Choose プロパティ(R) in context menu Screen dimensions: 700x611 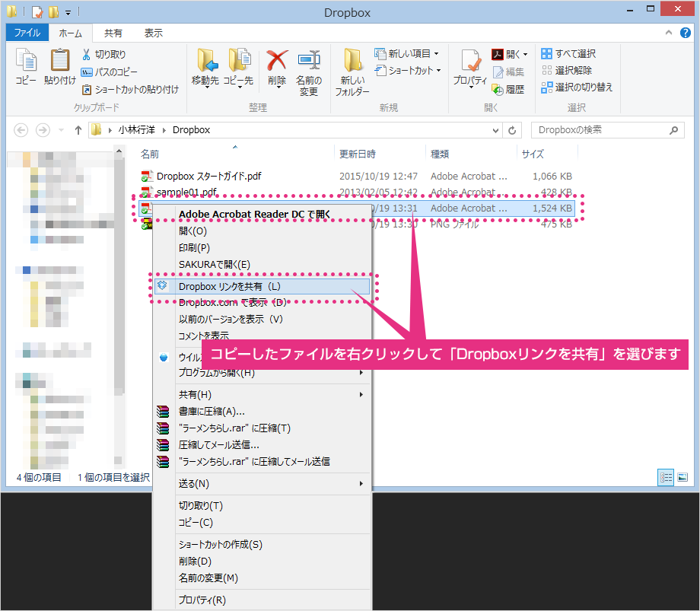click(x=262, y=600)
